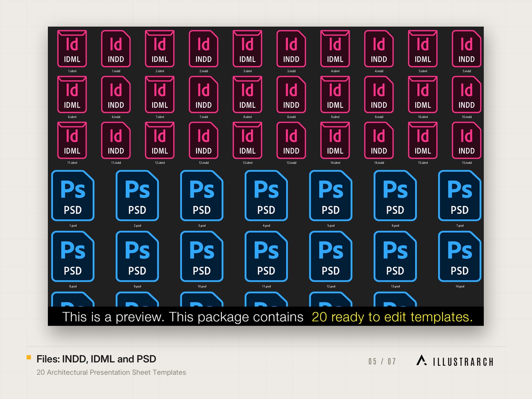Select the 14.psd file icon
Viewport: 532px width, 399px height.
460,256
